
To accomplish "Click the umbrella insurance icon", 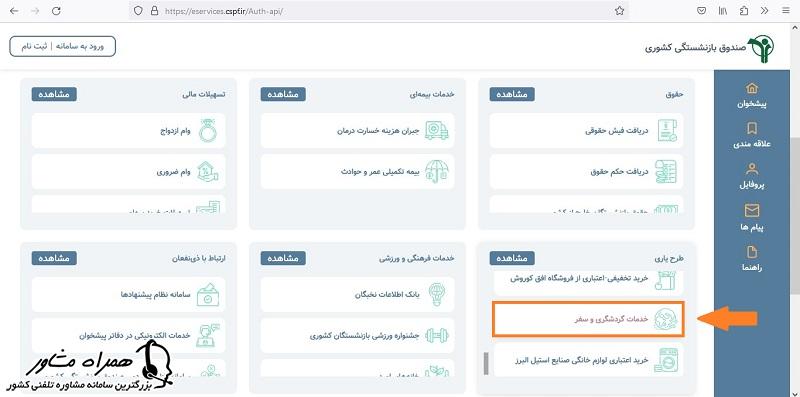I will 437,172.
